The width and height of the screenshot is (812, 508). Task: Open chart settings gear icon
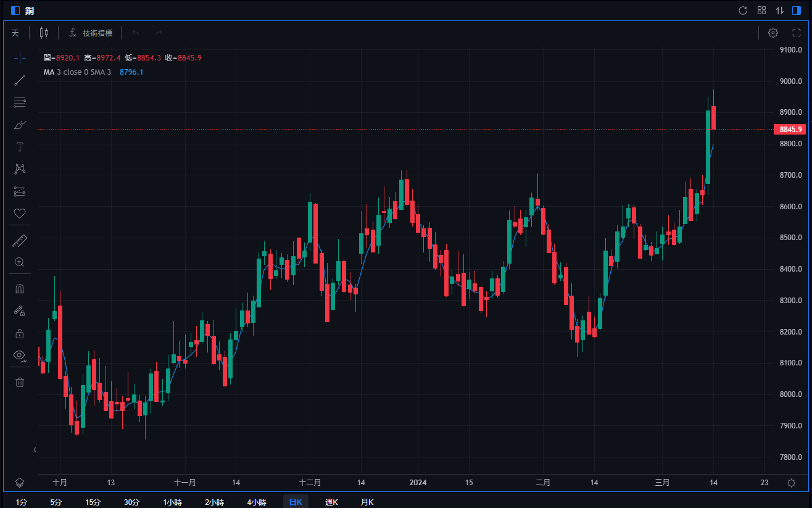pyautogui.click(x=773, y=33)
